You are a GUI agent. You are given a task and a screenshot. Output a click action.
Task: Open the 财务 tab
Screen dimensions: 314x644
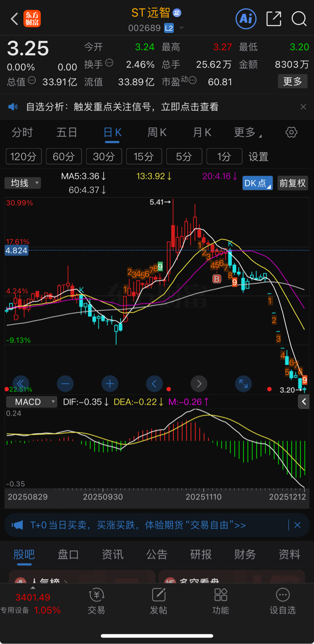point(245,555)
